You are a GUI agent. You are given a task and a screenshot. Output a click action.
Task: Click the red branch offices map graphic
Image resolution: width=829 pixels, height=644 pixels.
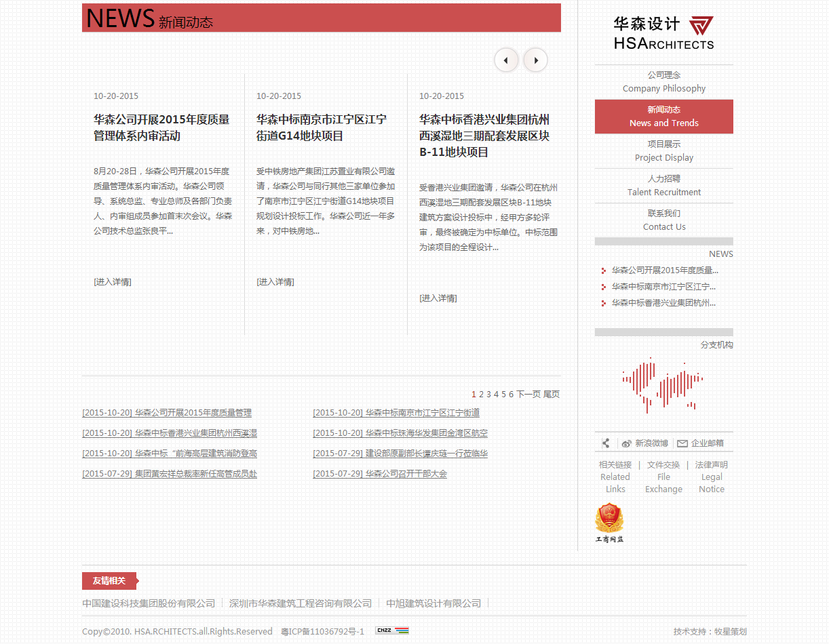point(662,385)
